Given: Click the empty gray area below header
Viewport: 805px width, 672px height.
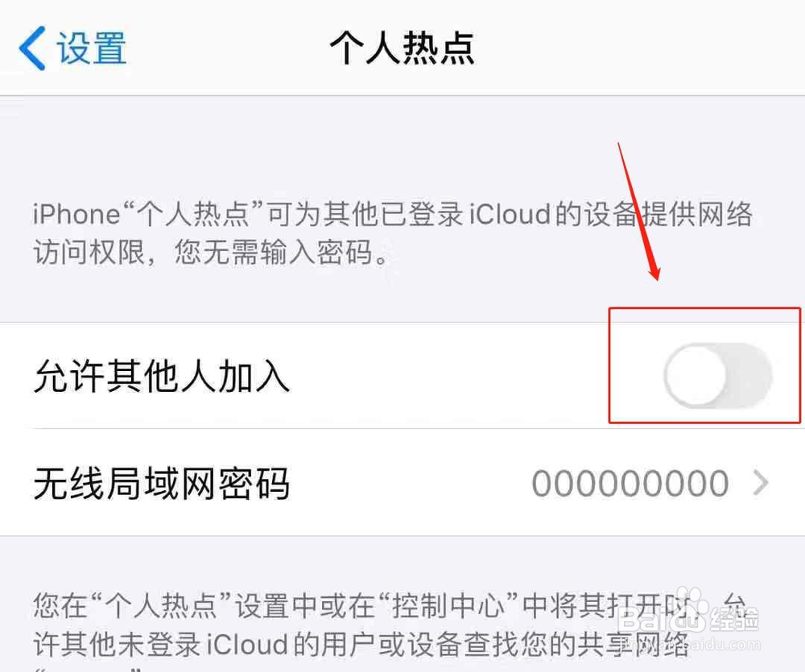Looking at the screenshot, I should coord(308,149).
